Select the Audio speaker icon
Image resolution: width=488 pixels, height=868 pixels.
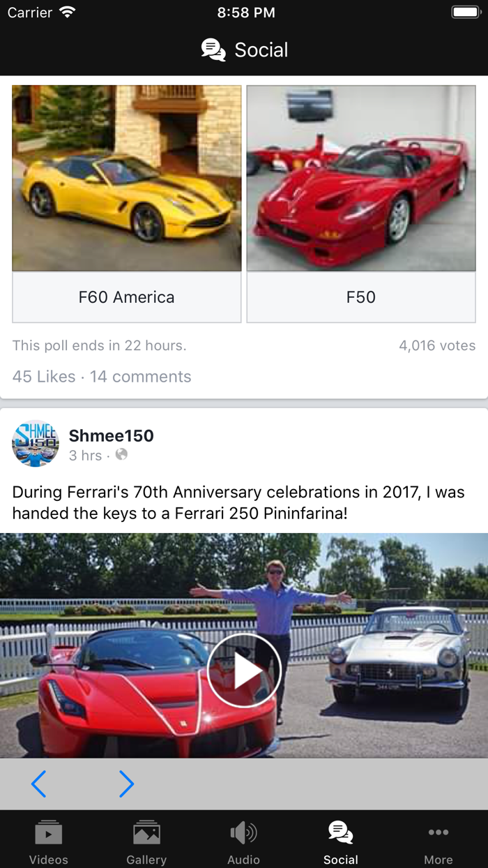[x=243, y=832]
